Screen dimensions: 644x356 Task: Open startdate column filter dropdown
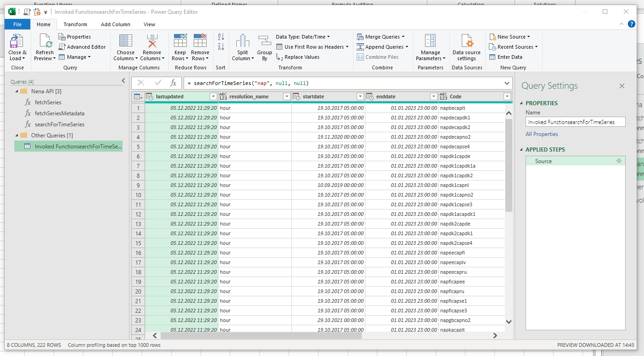point(360,96)
